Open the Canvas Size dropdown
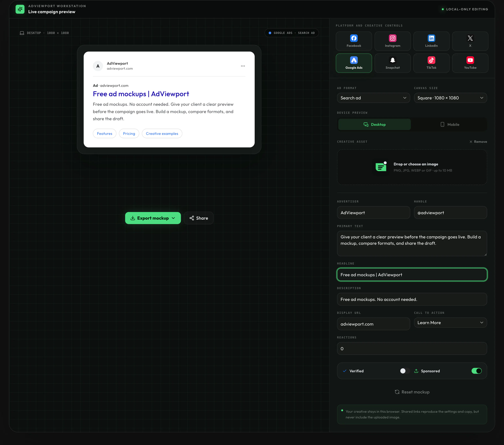Viewport: 504px width, 445px height. pos(450,98)
